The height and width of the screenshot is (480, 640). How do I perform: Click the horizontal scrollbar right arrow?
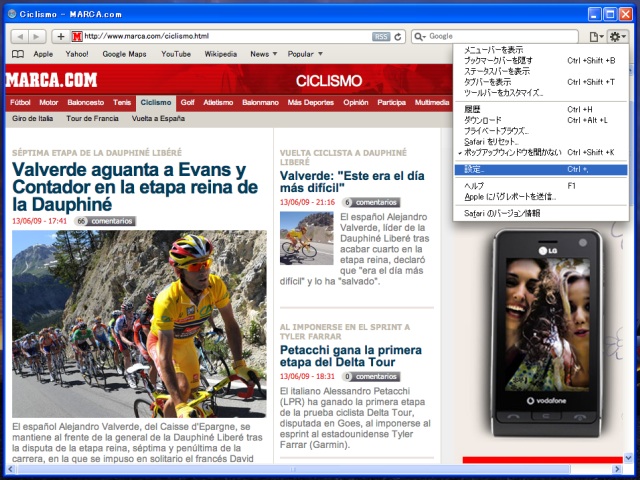[618, 469]
